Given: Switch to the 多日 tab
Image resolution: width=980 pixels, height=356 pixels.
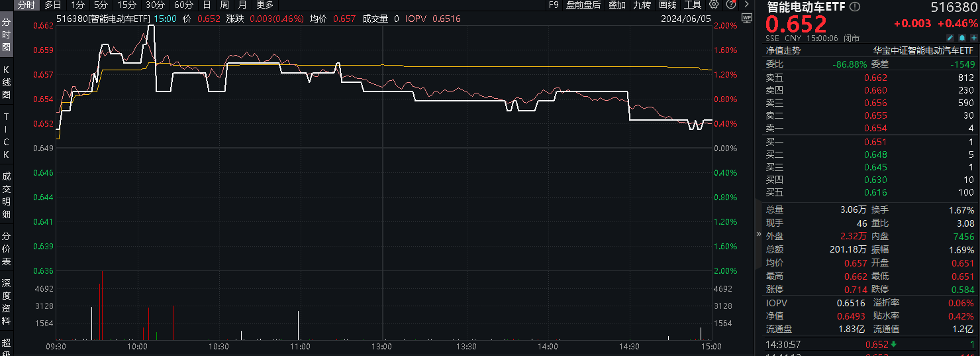Looking at the screenshot, I should (x=53, y=5).
